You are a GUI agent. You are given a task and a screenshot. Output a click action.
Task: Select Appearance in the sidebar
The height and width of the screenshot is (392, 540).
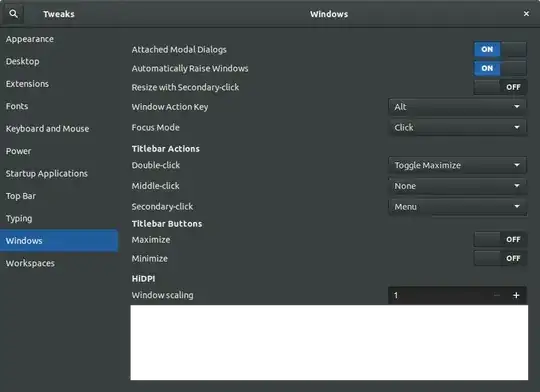(x=59, y=39)
